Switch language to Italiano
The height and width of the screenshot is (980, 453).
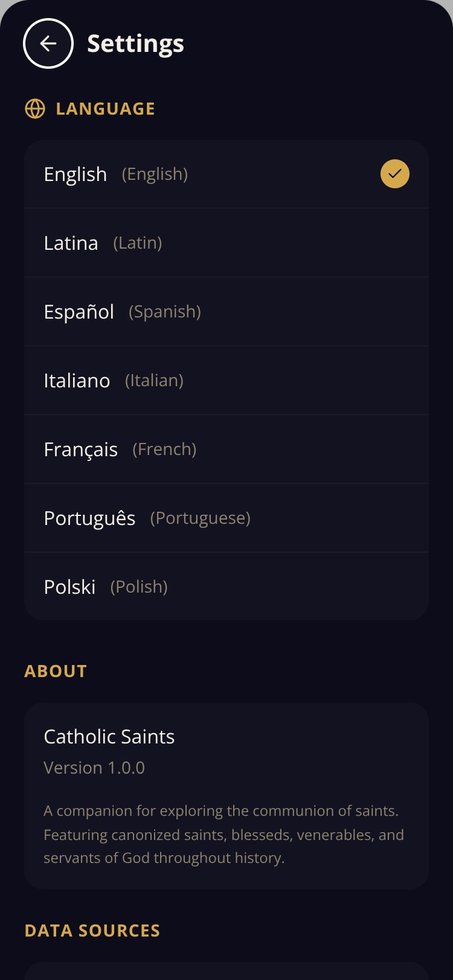[226, 381]
